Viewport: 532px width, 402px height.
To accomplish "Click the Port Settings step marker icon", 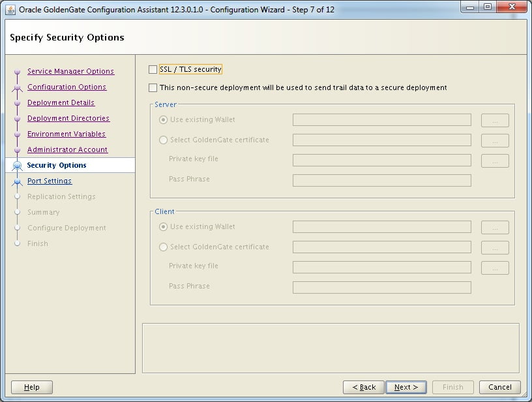I will (18, 181).
